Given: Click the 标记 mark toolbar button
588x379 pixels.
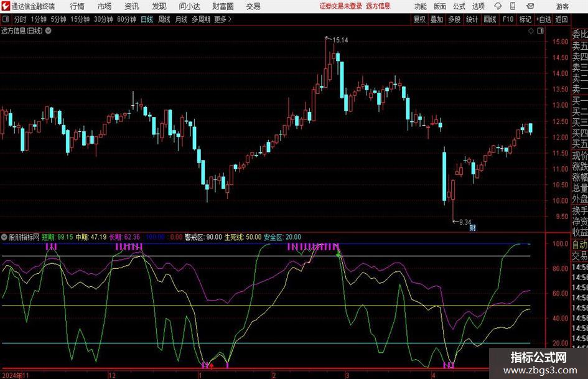Looking at the screenshot, I should click(525, 19).
